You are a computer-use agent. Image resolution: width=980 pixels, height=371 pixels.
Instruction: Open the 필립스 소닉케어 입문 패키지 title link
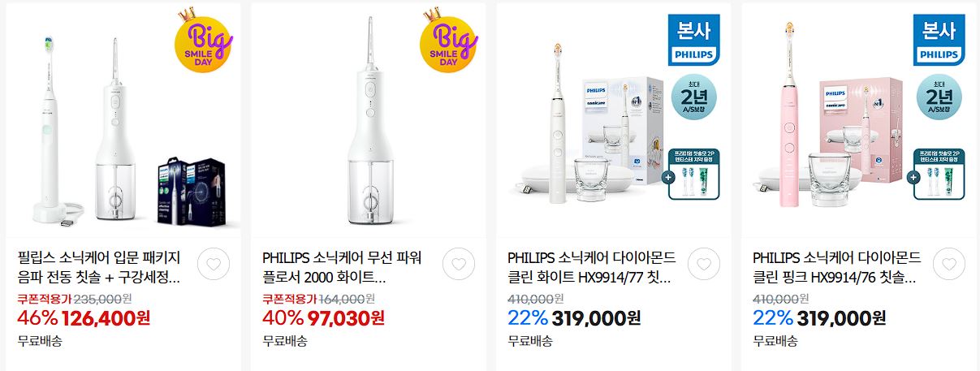99,267
